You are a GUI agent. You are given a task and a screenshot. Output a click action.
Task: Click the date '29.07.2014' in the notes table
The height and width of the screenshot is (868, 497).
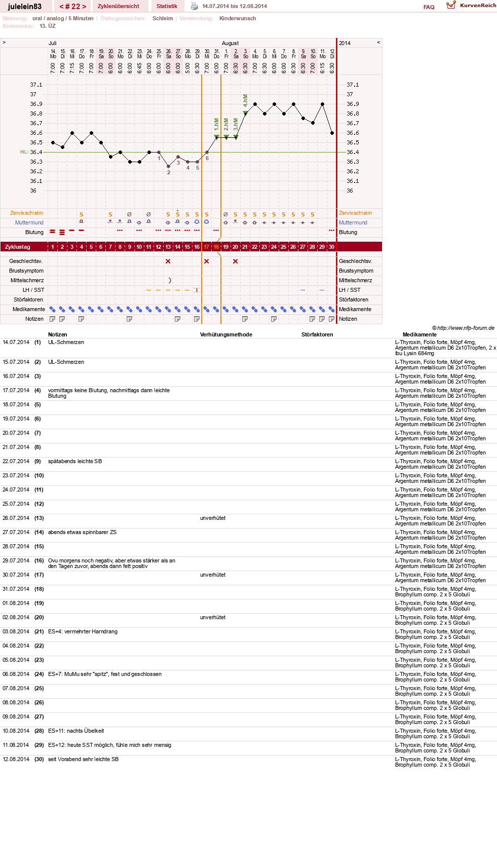(x=16, y=560)
